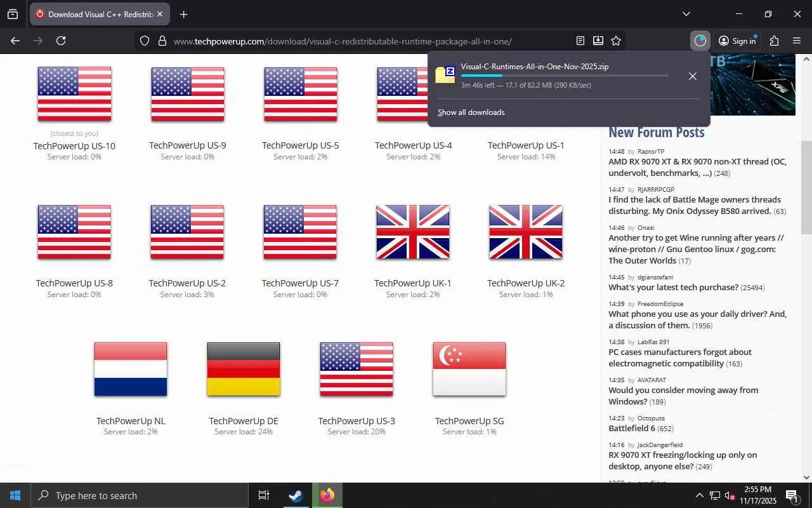Click the download progress bar

(565, 76)
